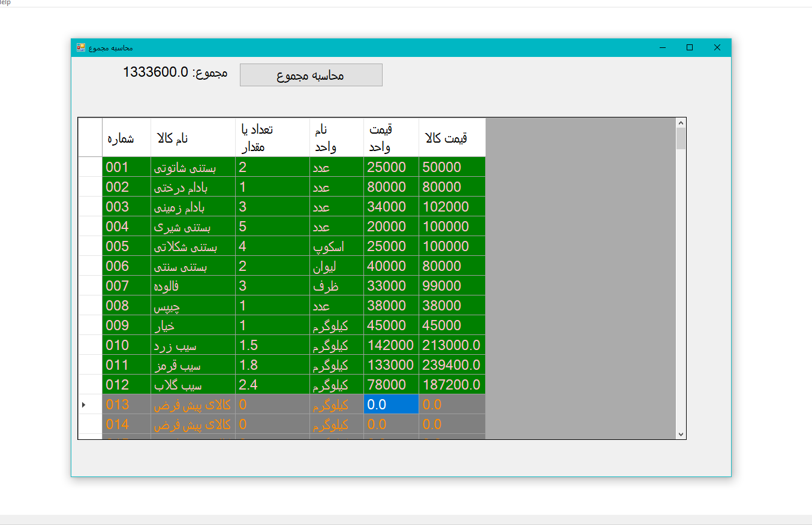
Task: Click the تعداد یا مقدار column header
Action: (272, 138)
